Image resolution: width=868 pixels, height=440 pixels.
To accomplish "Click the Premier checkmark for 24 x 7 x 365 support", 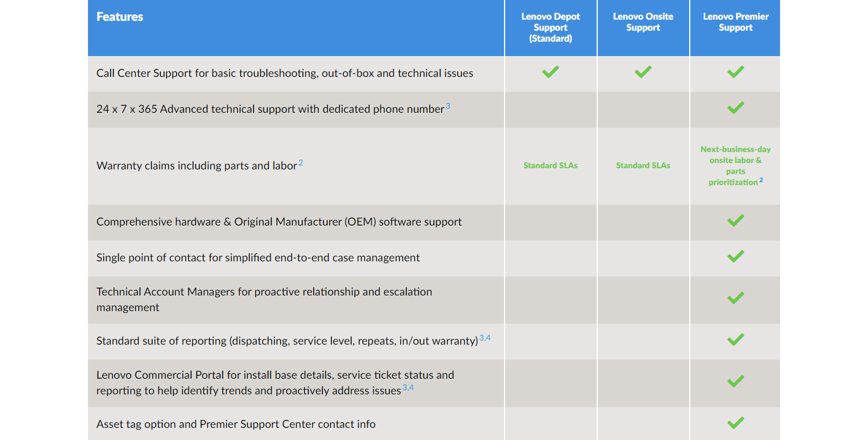I will [x=735, y=108].
